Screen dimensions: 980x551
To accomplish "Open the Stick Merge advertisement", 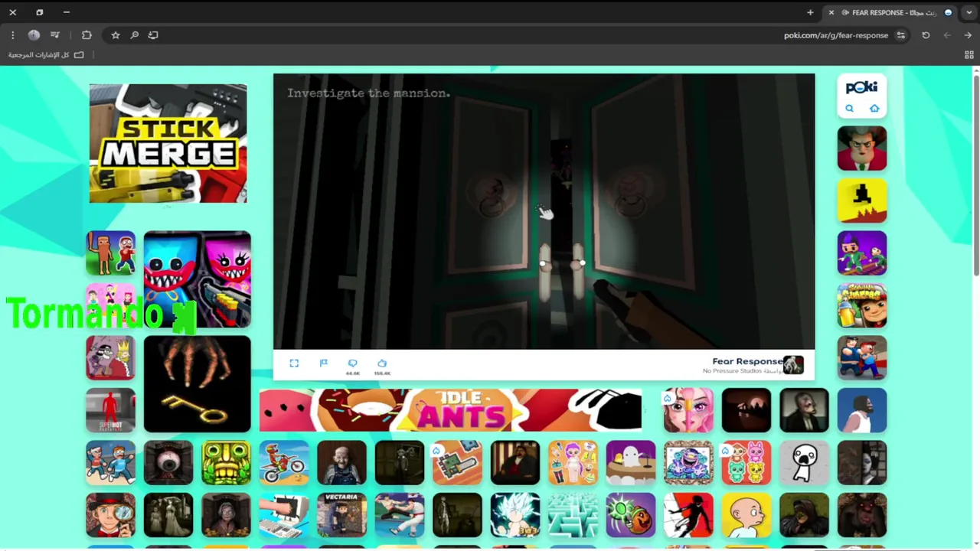I will click(x=168, y=143).
